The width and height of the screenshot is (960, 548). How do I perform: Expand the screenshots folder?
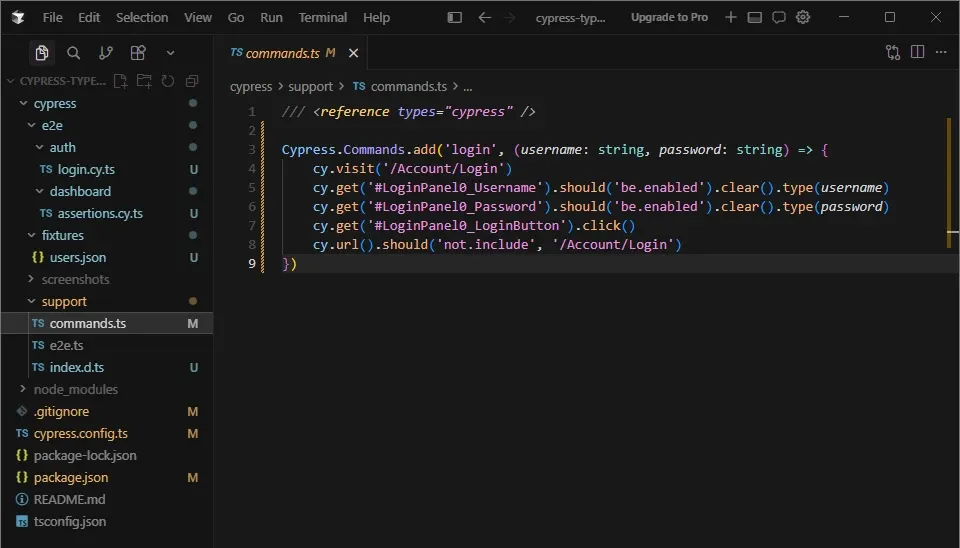click(x=32, y=279)
